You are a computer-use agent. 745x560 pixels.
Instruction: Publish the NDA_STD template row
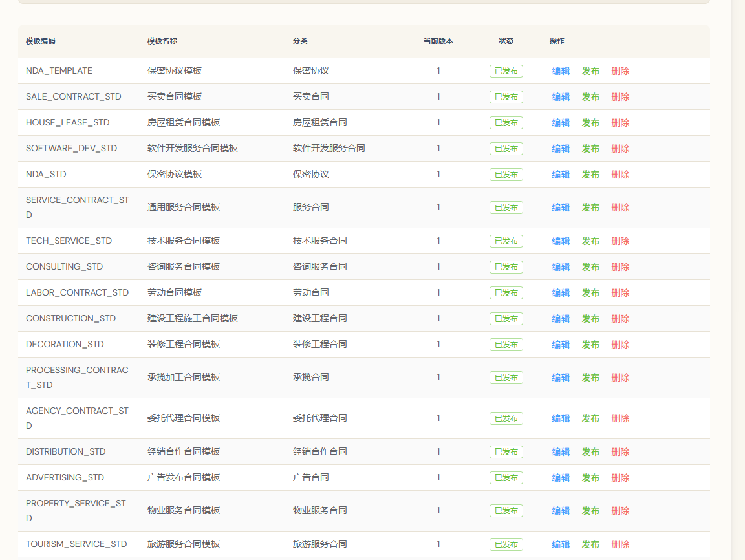(590, 175)
